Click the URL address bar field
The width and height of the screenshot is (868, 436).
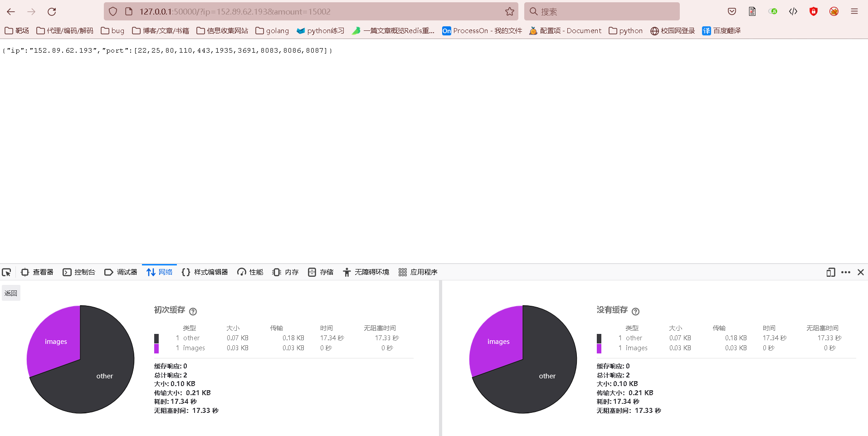[308, 12]
